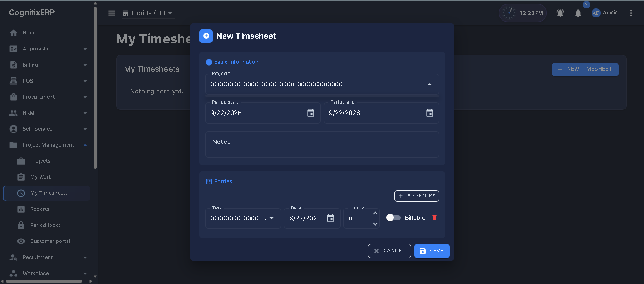Open the entry Task dropdown
The image size is (644, 284).
[x=243, y=218]
